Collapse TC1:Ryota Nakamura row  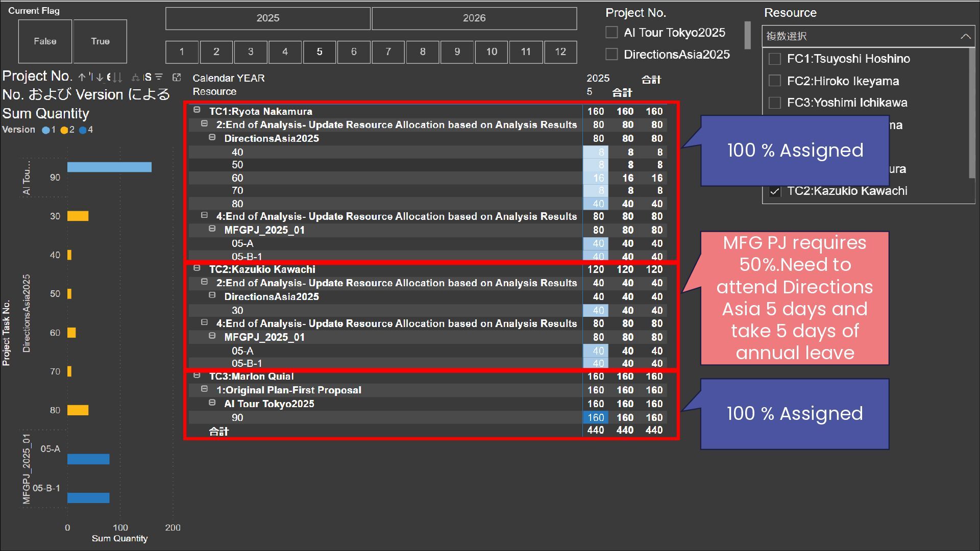click(197, 110)
